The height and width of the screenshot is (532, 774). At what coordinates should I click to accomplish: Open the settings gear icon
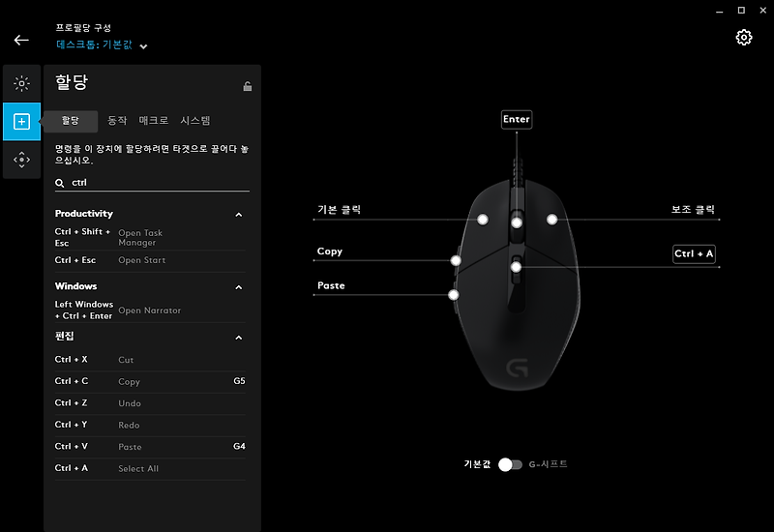[x=743, y=38]
